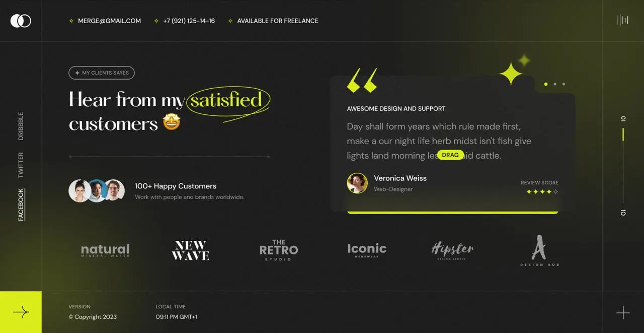The width and height of the screenshot is (644, 333).
Task: Click the horizontal line under the heading
Action: coord(169,157)
